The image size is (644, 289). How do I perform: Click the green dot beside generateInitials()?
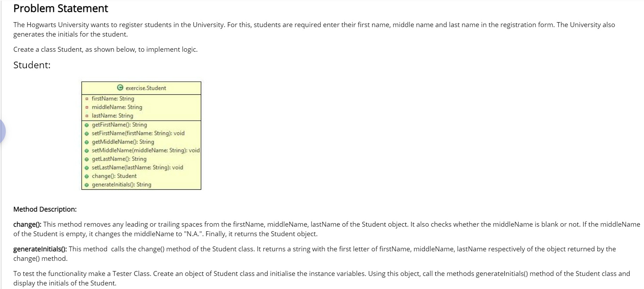click(x=87, y=185)
